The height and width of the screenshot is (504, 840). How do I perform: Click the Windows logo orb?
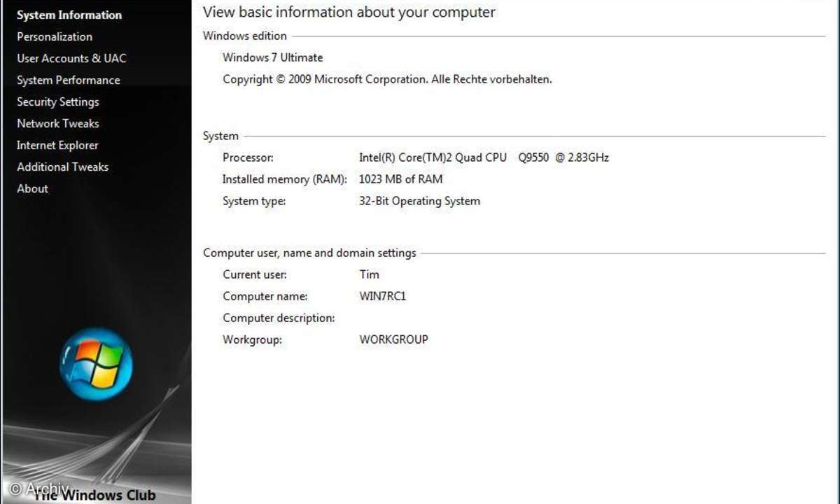coord(96,364)
